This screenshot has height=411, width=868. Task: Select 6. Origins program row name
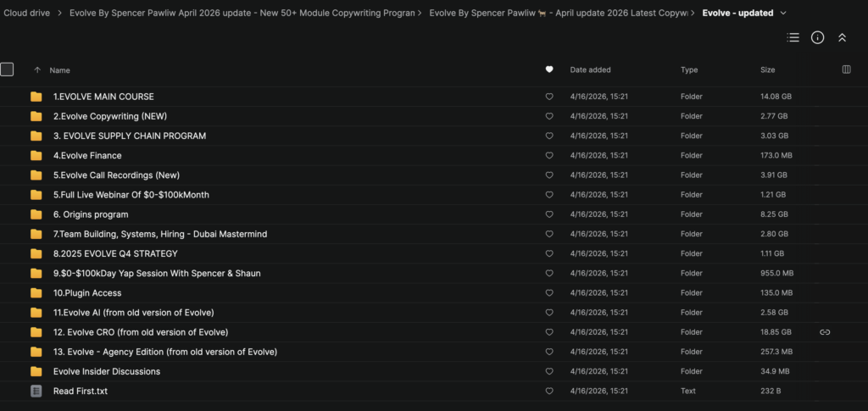tap(91, 214)
